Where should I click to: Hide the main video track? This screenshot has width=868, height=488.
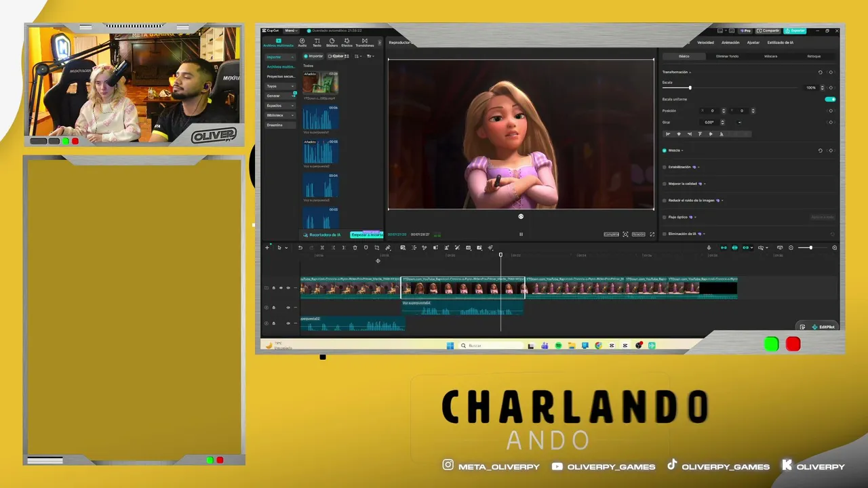click(x=281, y=288)
